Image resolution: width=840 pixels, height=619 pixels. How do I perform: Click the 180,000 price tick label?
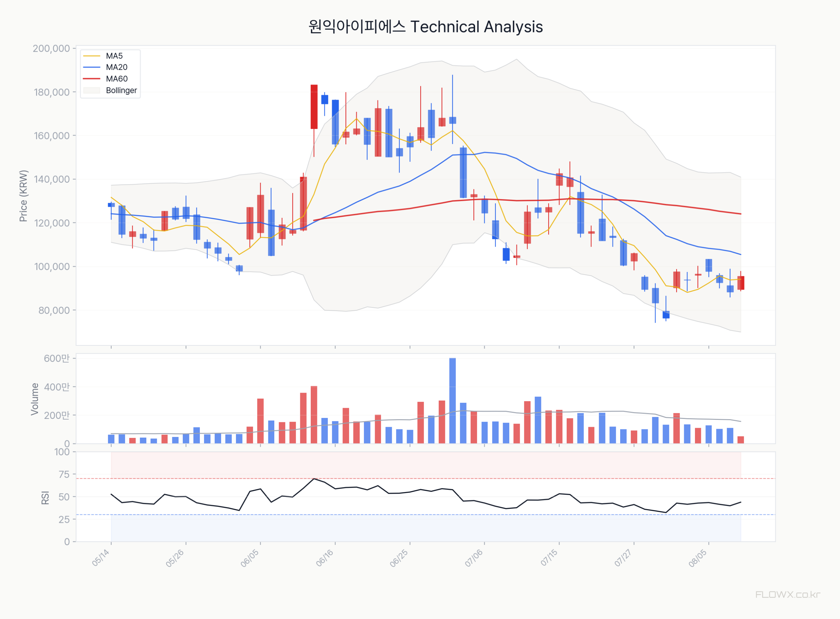pyautogui.click(x=52, y=92)
